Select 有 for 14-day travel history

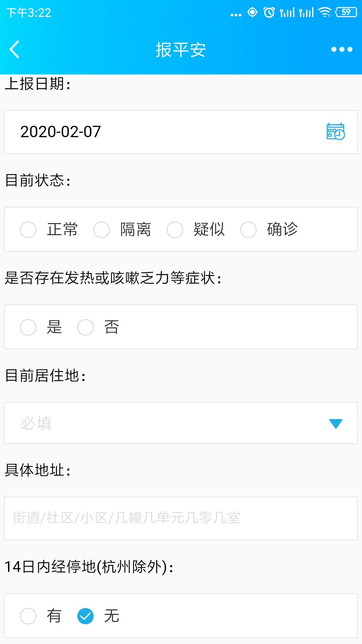pyautogui.click(x=28, y=616)
